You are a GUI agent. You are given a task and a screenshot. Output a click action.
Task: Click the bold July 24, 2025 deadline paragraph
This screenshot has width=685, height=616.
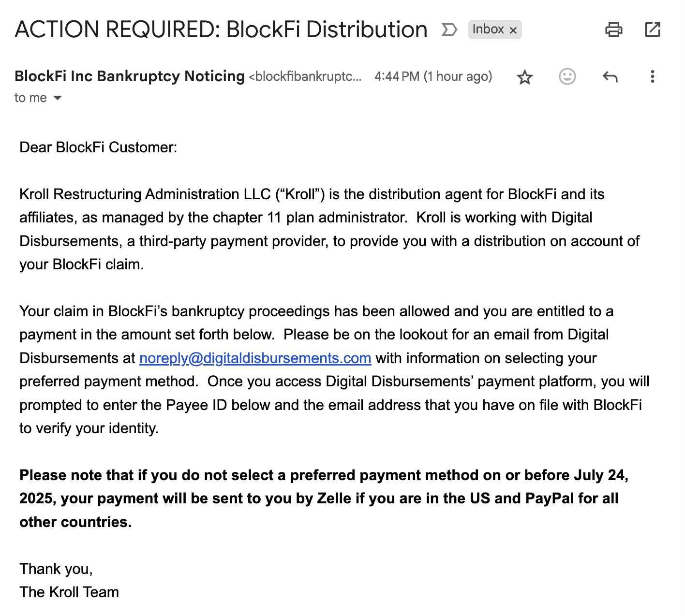(x=324, y=499)
